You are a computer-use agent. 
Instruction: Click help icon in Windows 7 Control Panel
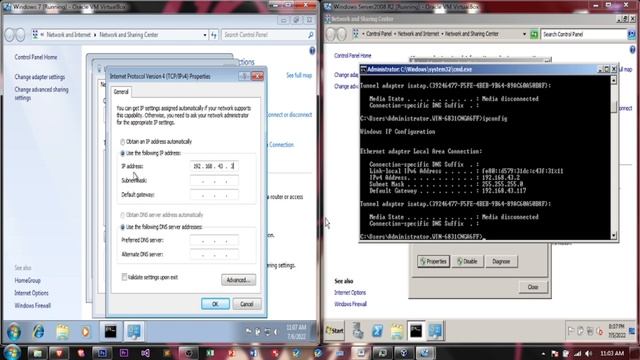point(312,51)
